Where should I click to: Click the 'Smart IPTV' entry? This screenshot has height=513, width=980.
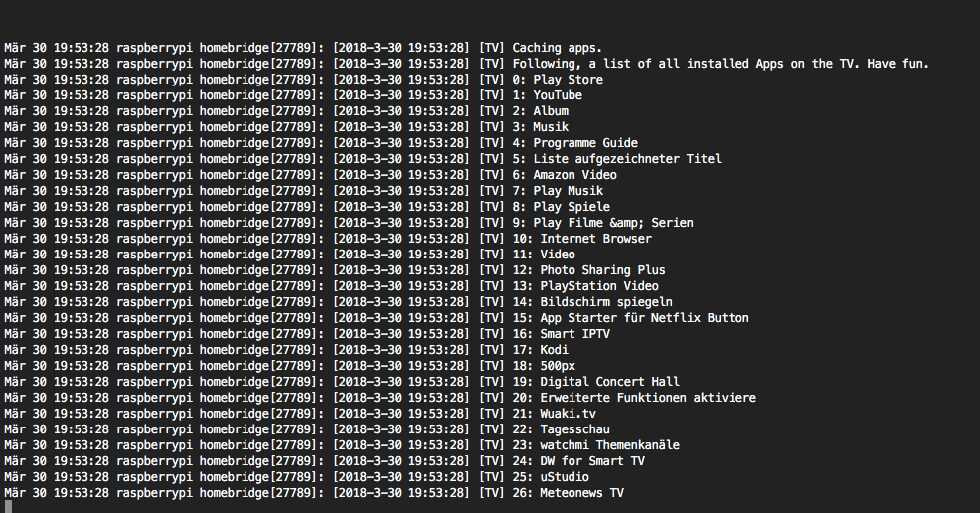(x=574, y=334)
